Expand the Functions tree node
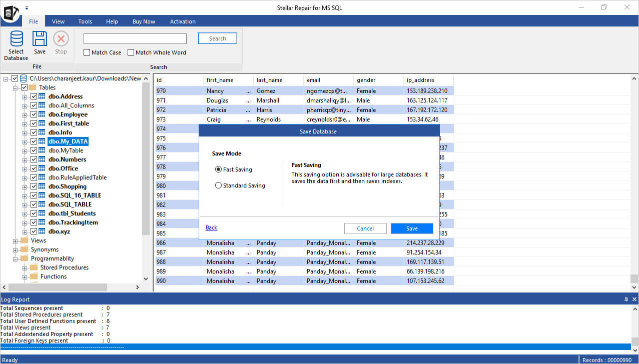The width and height of the screenshot is (639, 364). (x=25, y=276)
